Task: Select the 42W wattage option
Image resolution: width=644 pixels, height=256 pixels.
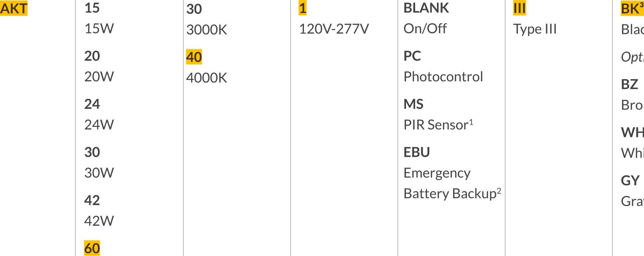Action: (x=99, y=221)
